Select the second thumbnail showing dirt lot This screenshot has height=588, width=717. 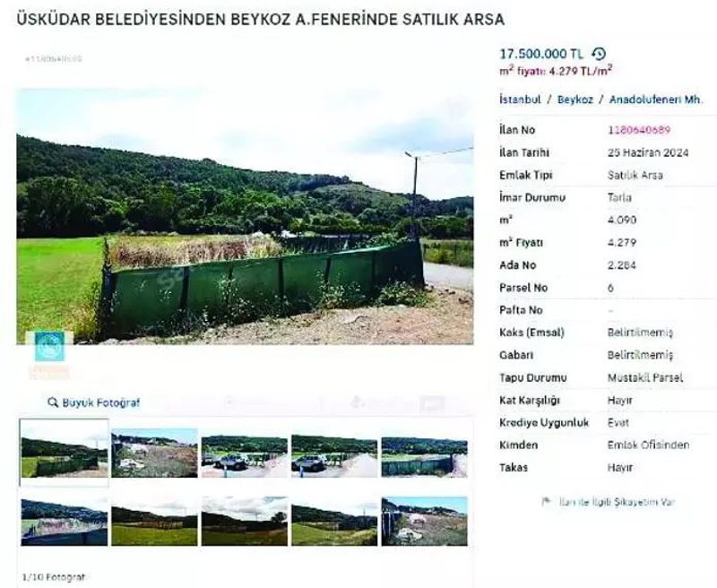[154, 455]
